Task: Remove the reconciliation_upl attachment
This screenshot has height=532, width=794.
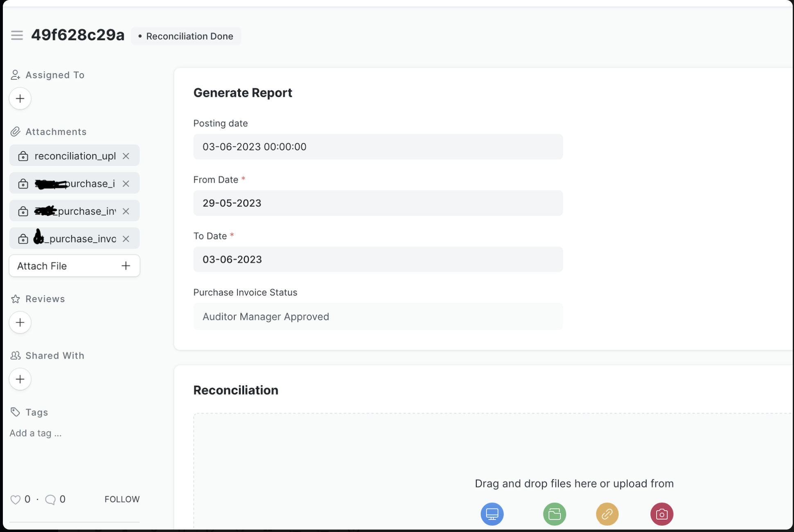Action: point(126,156)
